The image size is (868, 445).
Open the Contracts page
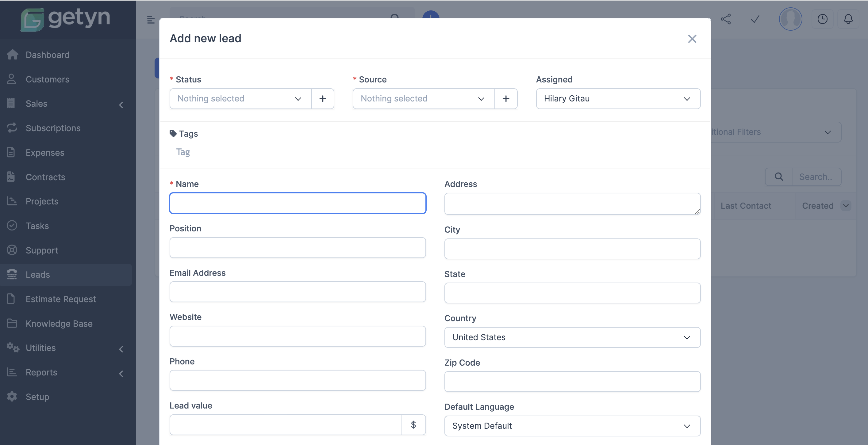(45, 177)
